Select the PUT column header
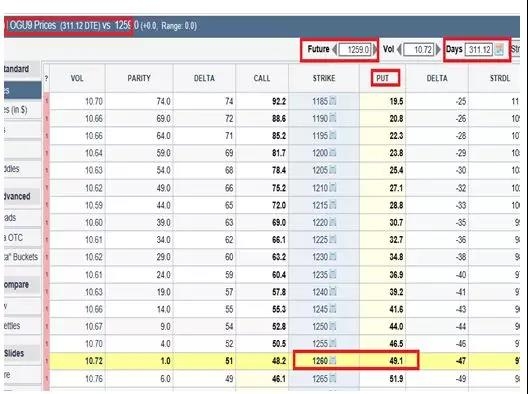 click(383, 78)
